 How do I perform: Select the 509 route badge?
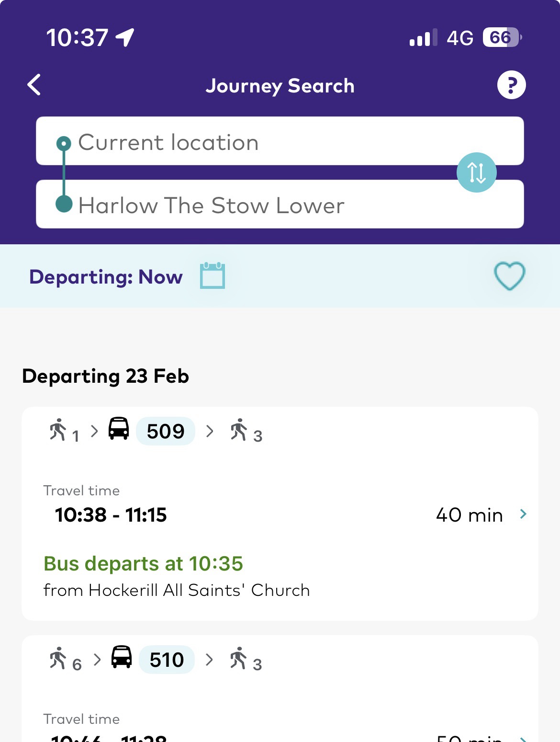(166, 431)
